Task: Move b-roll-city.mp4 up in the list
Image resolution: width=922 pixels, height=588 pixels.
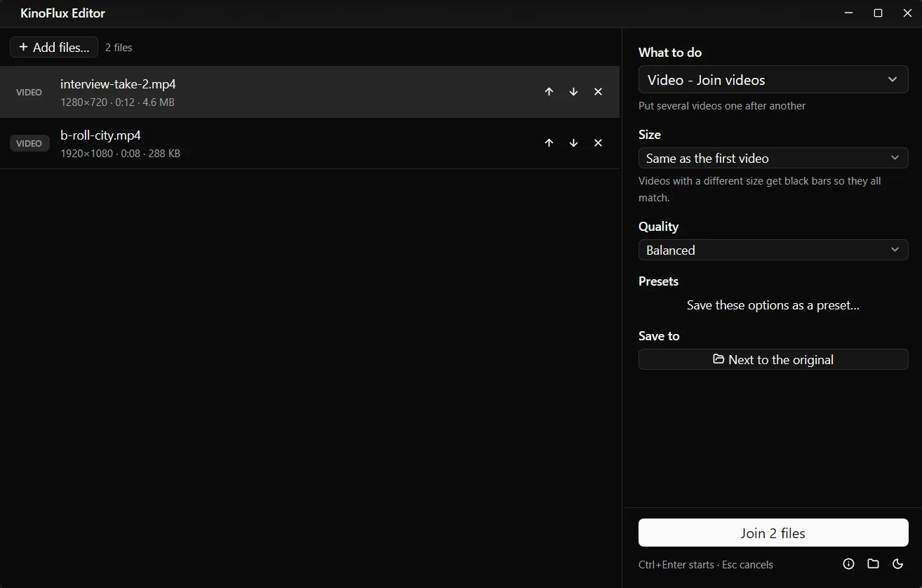Action: point(549,143)
